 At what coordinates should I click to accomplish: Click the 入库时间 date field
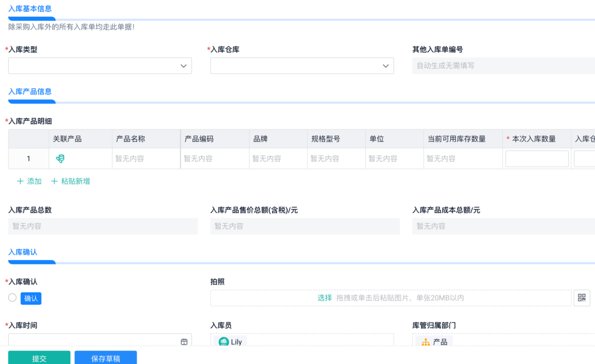pos(94,341)
